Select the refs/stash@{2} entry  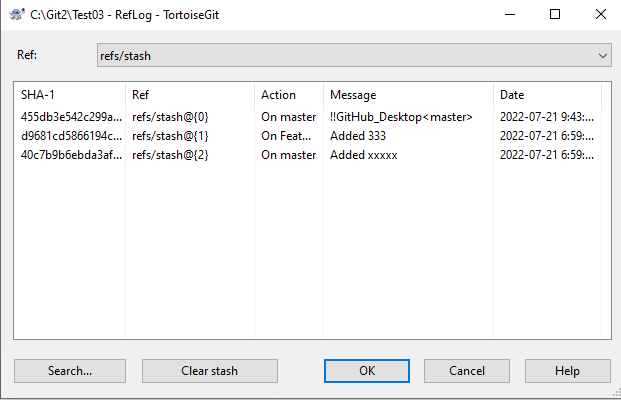pyautogui.click(x=170, y=155)
